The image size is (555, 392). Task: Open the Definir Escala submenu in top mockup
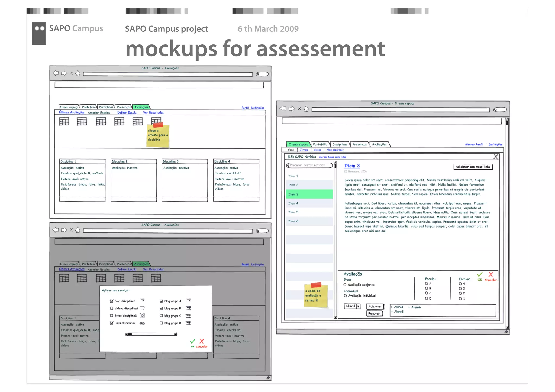pos(127,112)
